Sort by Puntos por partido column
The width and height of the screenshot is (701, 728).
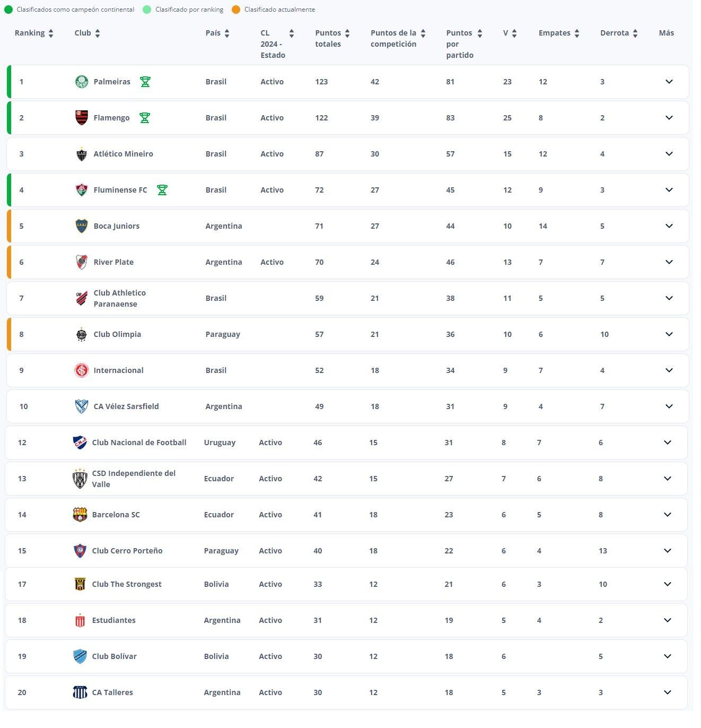[x=480, y=33]
